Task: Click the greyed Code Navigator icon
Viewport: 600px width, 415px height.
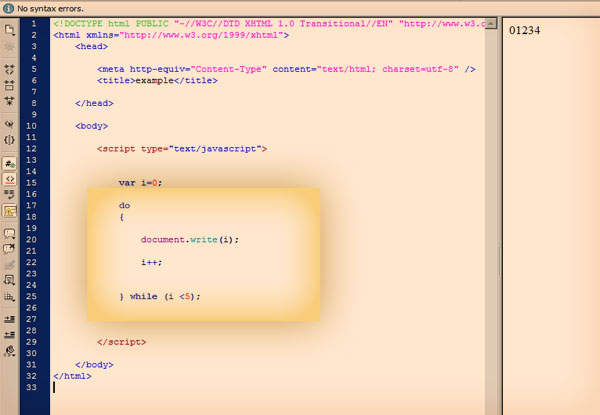Action: tap(9, 47)
